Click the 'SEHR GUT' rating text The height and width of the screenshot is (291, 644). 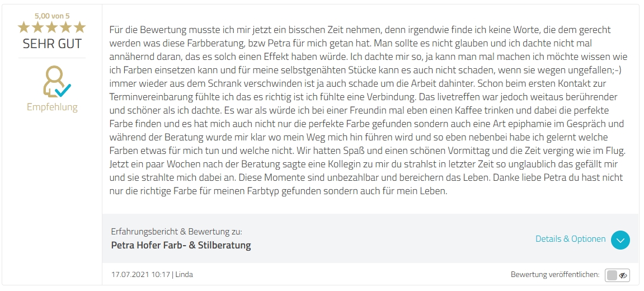pyautogui.click(x=52, y=44)
